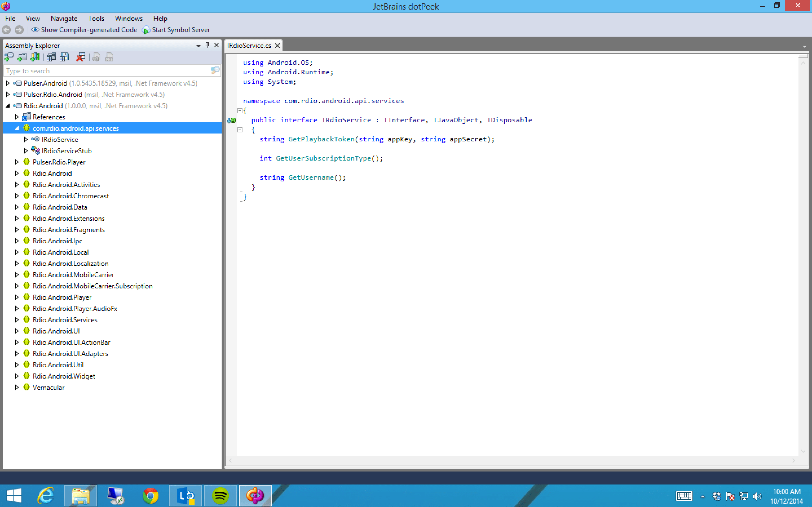Toggle Show Compiler-generated Code
812x507 pixels.
point(84,30)
